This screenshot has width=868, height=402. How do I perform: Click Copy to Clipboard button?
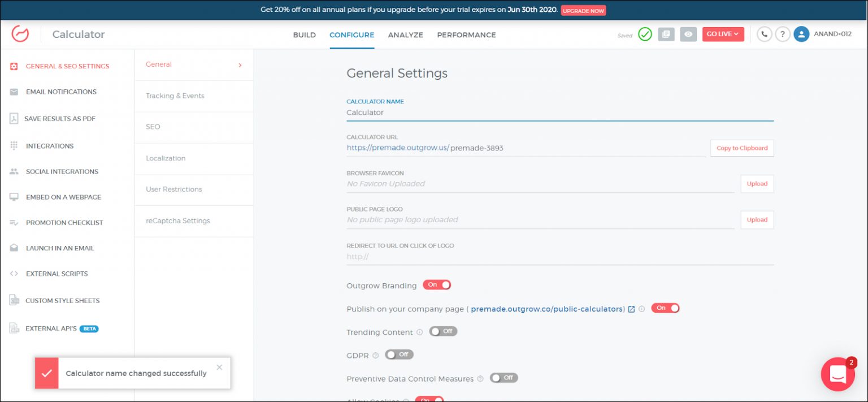(741, 148)
